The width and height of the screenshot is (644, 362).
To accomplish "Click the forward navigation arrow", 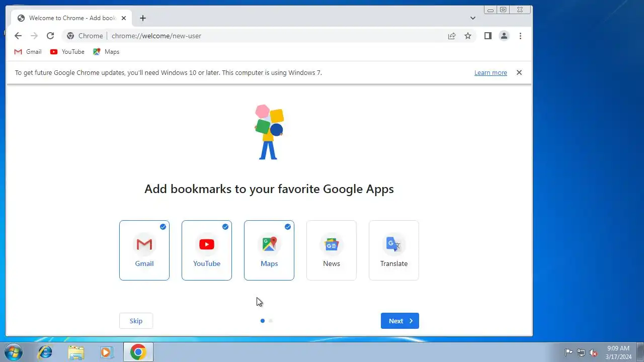I will pyautogui.click(x=34, y=36).
